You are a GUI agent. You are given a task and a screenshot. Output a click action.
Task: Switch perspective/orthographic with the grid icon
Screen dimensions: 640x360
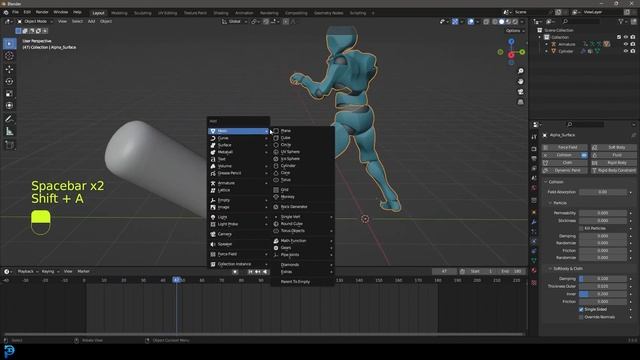(x=520, y=102)
